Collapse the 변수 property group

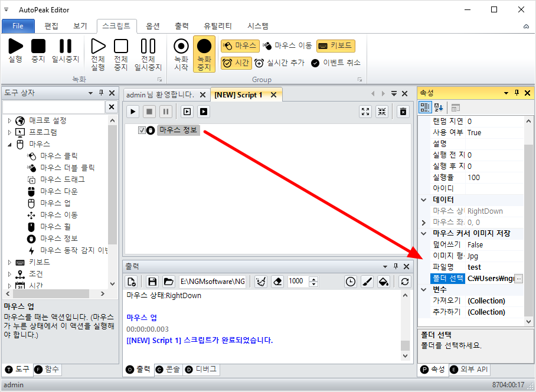click(x=423, y=290)
